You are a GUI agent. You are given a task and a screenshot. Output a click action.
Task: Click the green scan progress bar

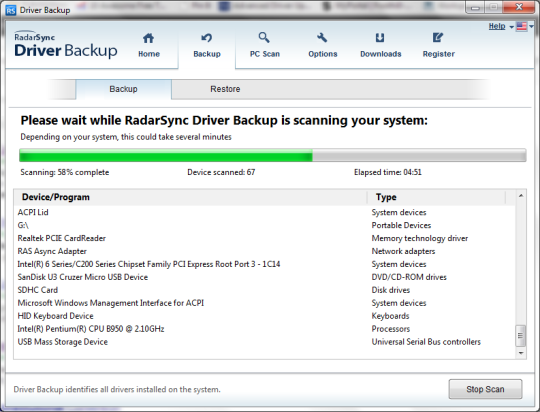coord(166,155)
